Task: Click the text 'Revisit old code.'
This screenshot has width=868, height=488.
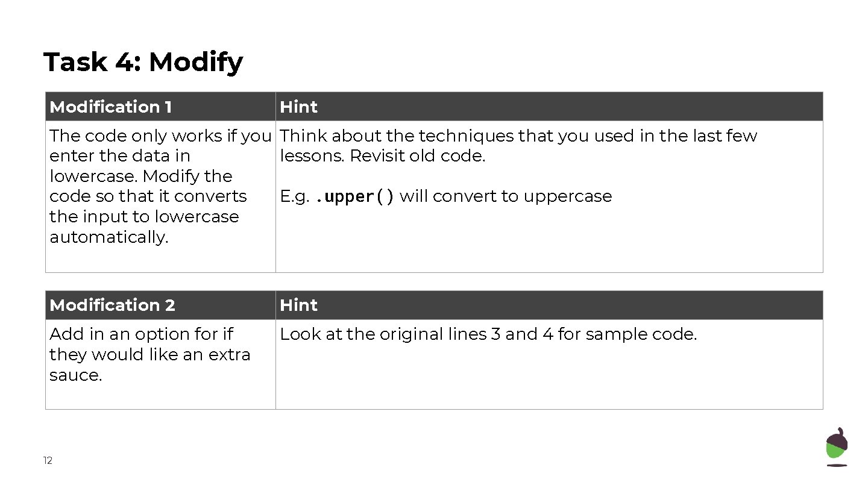Action: 417,156
